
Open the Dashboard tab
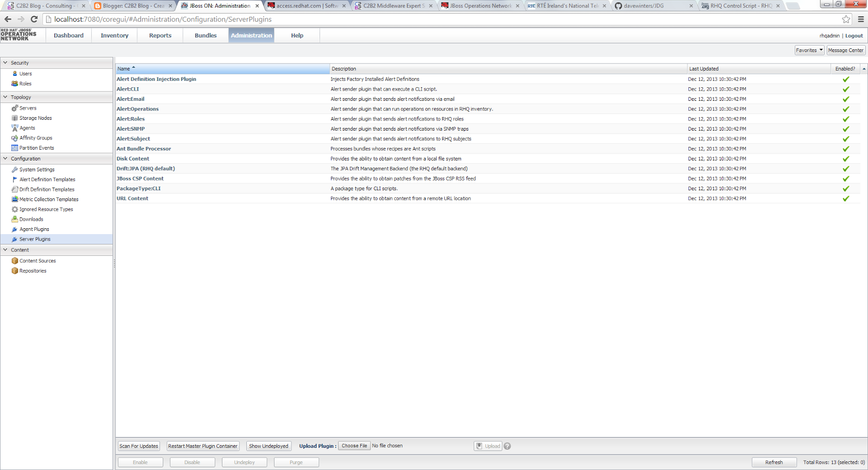[69, 35]
